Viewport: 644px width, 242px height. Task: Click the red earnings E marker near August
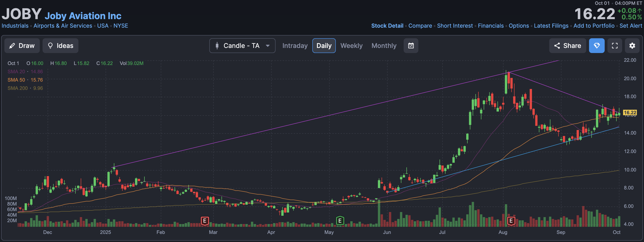[x=511, y=221]
